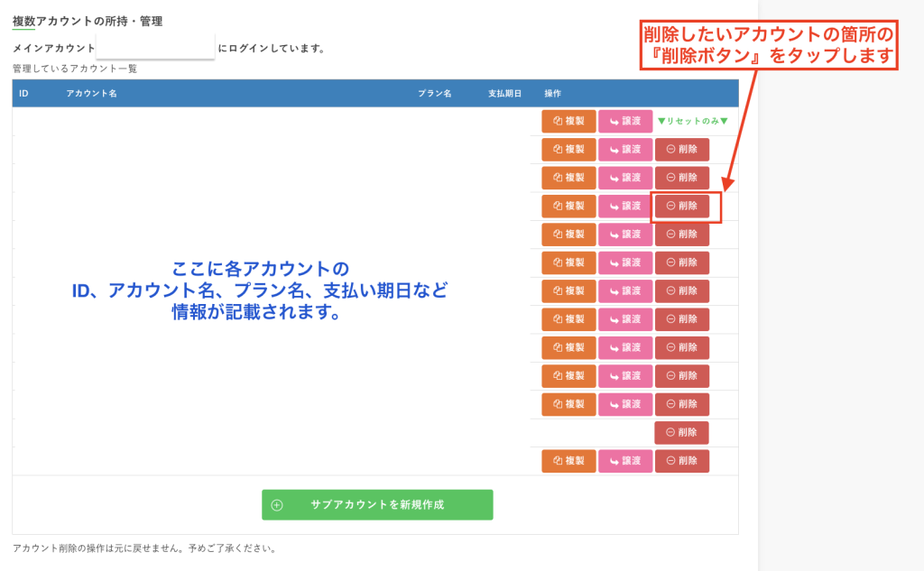Click the ID column header
The height and width of the screenshot is (571, 924).
point(23,94)
